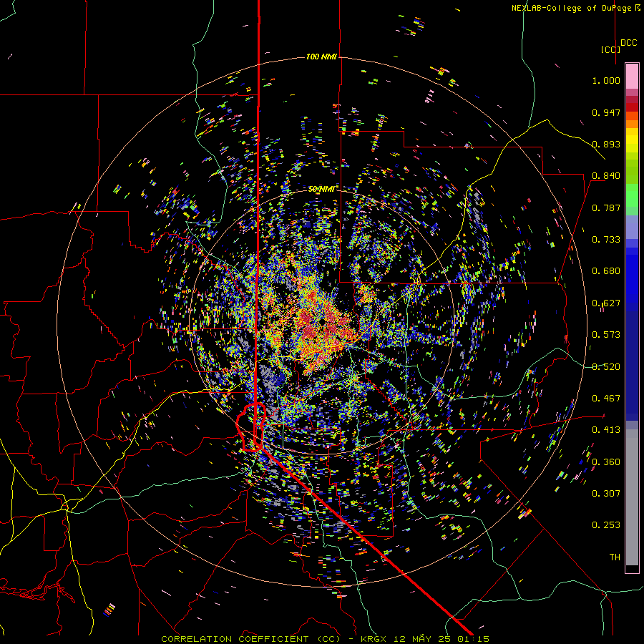Select the 0.733 scale value

click(x=606, y=240)
